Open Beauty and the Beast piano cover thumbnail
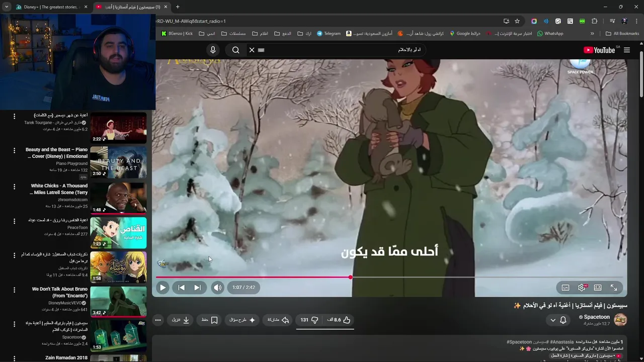This screenshot has height=362, width=644. point(118,162)
